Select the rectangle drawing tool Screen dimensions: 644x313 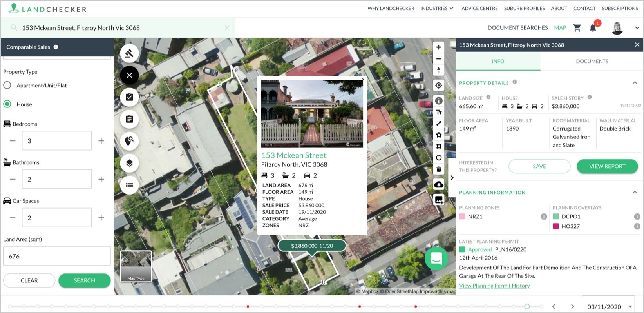tap(439, 146)
